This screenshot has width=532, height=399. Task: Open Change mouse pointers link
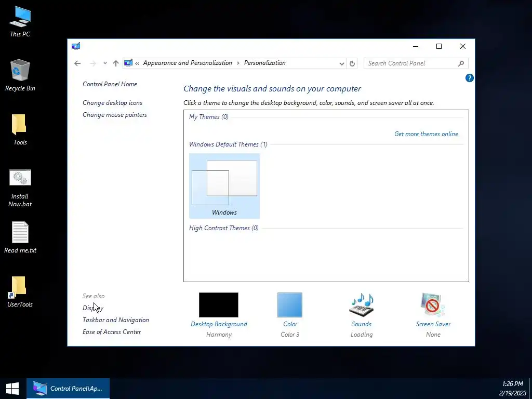click(115, 115)
